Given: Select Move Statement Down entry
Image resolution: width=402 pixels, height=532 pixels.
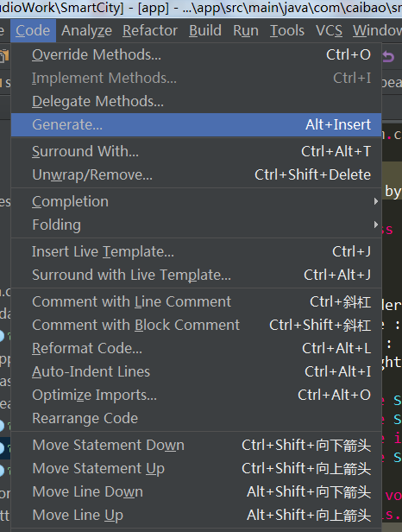Looking at the screenshot, I should click(x=196, y=445).
